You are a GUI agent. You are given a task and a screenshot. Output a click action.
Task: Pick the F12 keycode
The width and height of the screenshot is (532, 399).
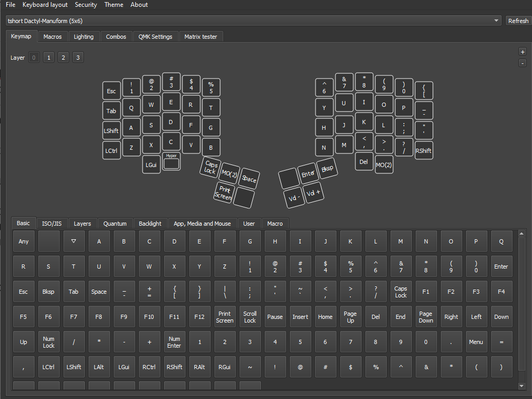(200, 317)
